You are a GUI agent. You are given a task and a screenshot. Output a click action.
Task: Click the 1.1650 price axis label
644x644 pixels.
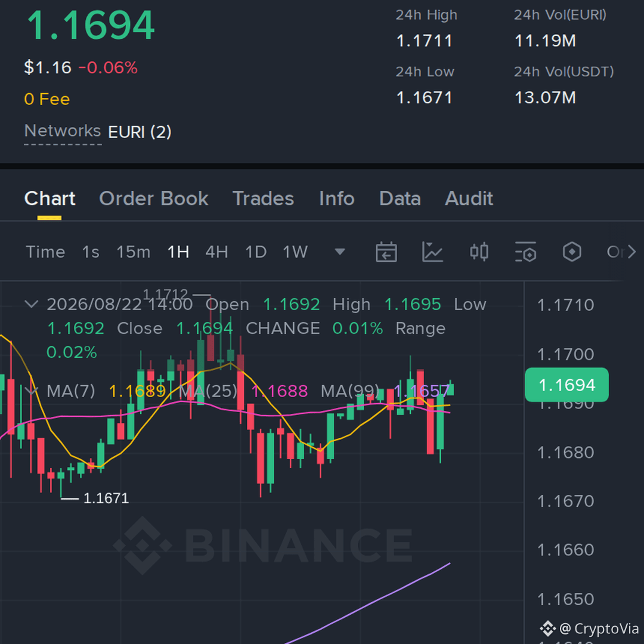565,600
